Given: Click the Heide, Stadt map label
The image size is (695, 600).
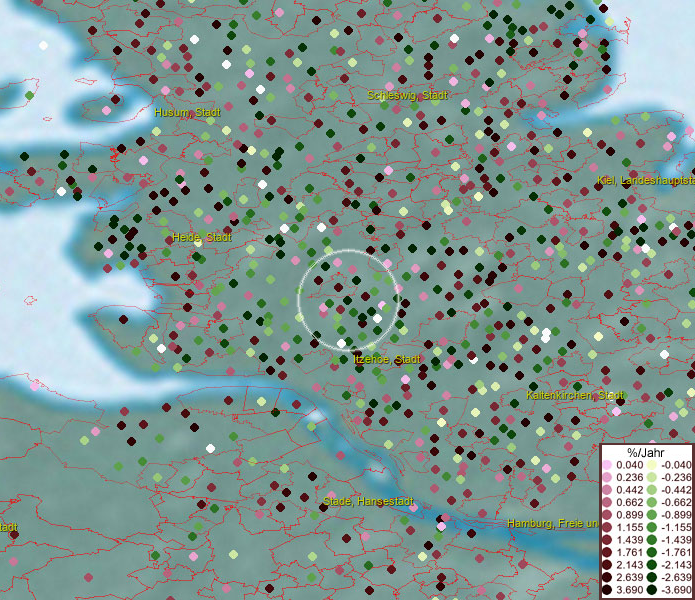Looking at the screenshot, I should [202, 237].
